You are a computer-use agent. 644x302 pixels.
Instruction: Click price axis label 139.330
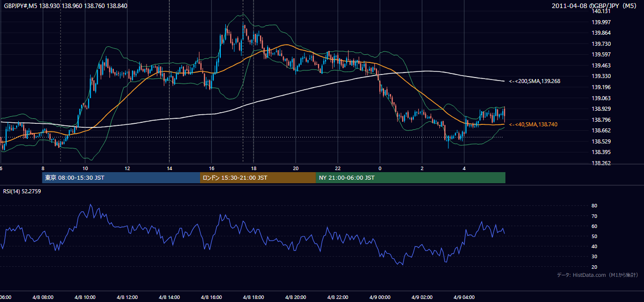click(x=601, y=77)
